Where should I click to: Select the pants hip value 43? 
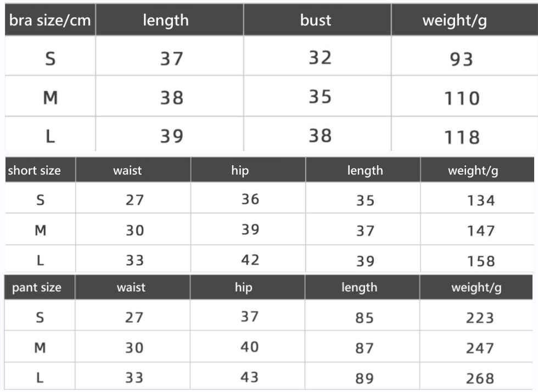click(249, 377)
